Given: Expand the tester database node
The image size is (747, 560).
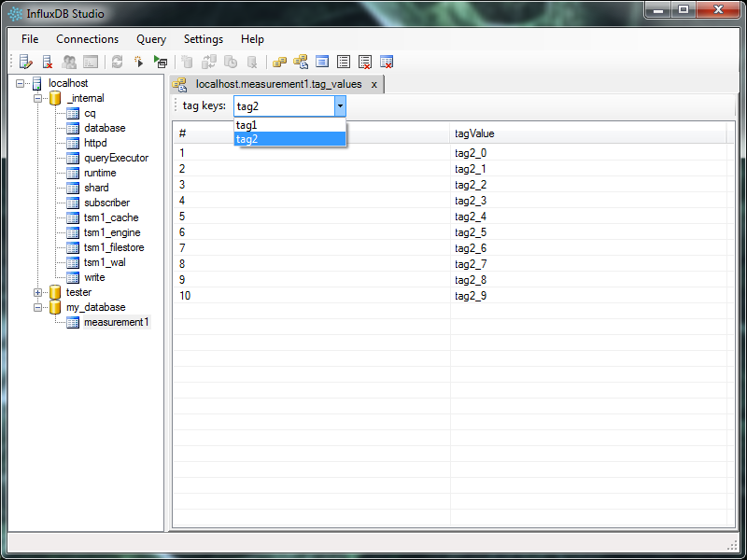Looking at the screenshot, I should [x=37, y=292].
